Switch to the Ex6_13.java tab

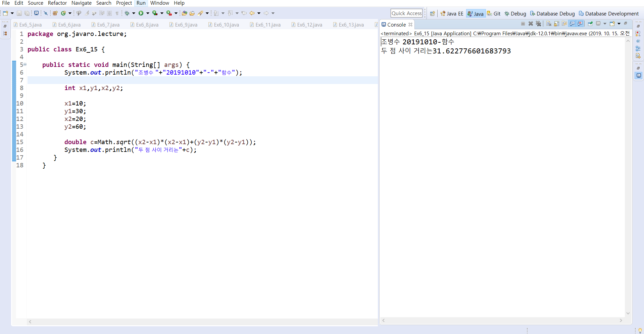click(x=348, y=25)
